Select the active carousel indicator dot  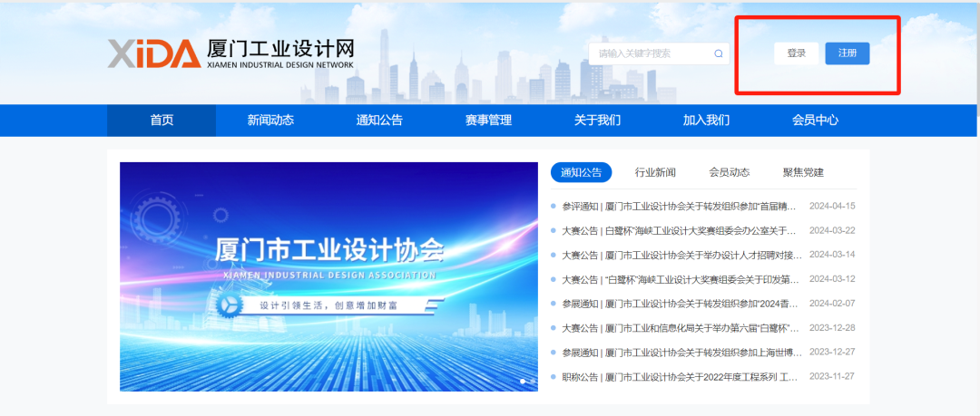[523, 382]
